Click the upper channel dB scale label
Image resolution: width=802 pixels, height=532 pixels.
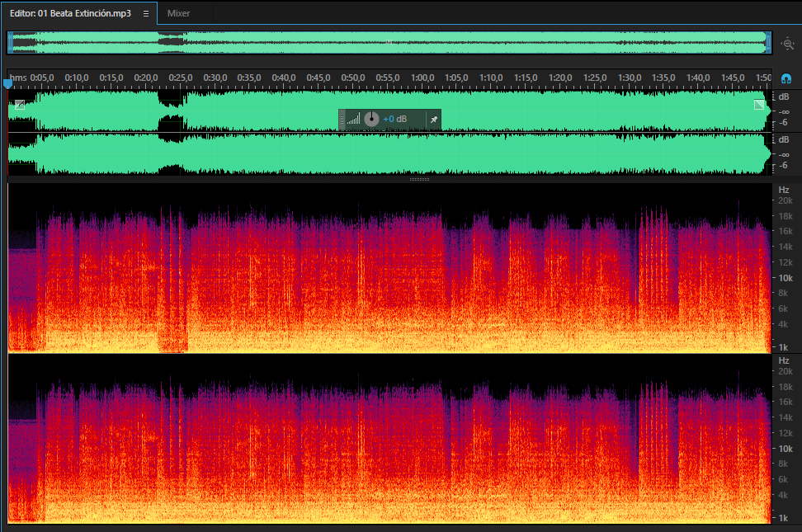[x=784, y=97]
